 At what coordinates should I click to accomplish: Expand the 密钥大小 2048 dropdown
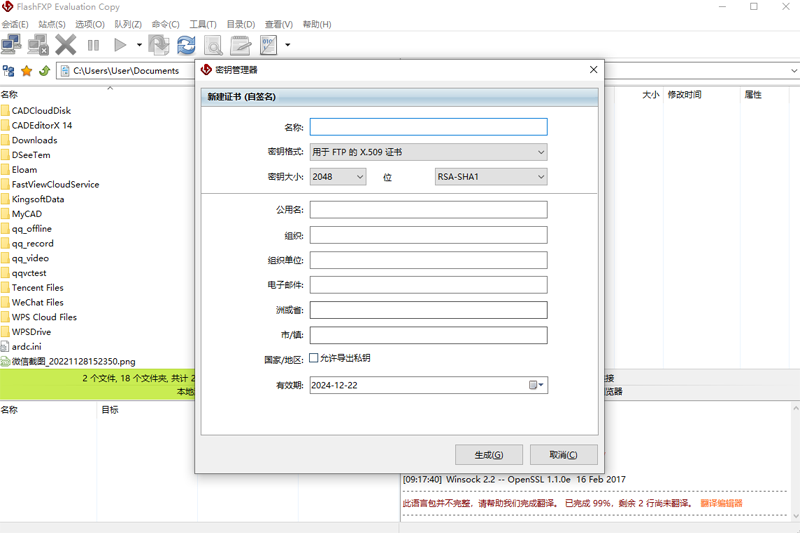coord(337,177)
